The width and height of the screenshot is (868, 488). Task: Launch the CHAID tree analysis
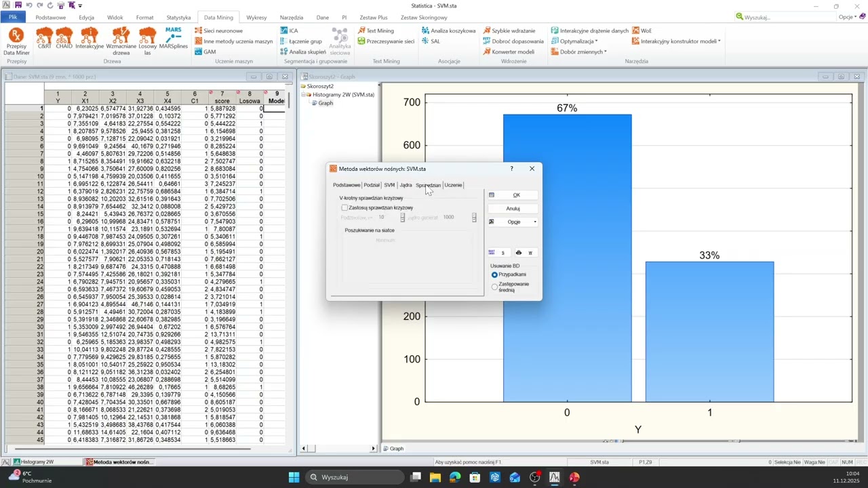pyautogui.click(x=64, y=39)
